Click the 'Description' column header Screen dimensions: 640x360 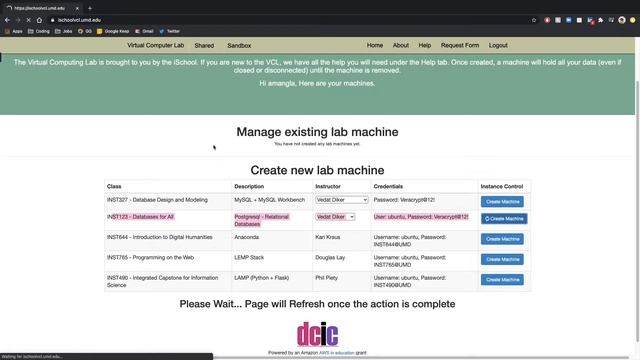click(x=249, y=187)
